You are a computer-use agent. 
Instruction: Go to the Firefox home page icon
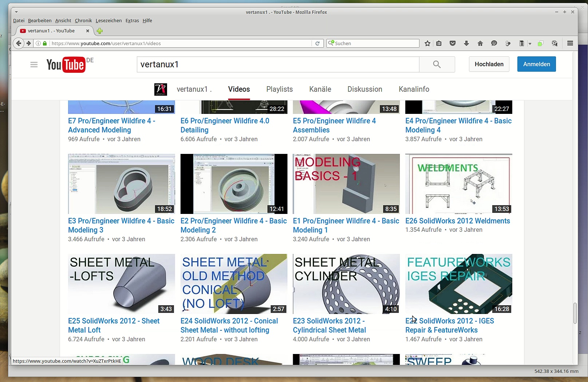pyautogui.click(x=480, y=43)
